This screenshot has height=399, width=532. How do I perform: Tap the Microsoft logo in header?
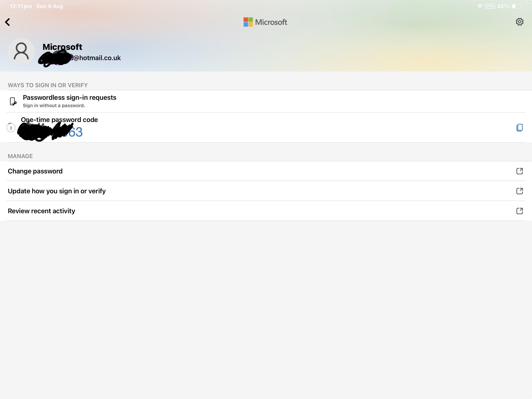pyautogui.click(x=265, y=22)
